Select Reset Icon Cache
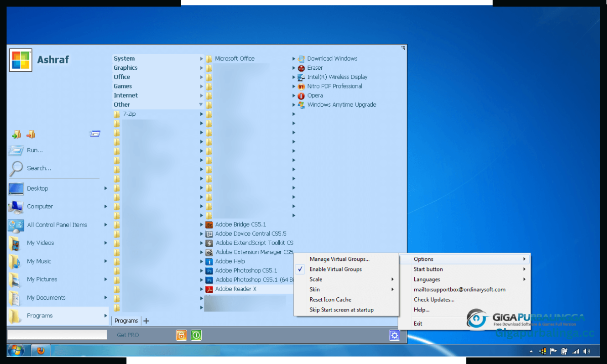 330,300
